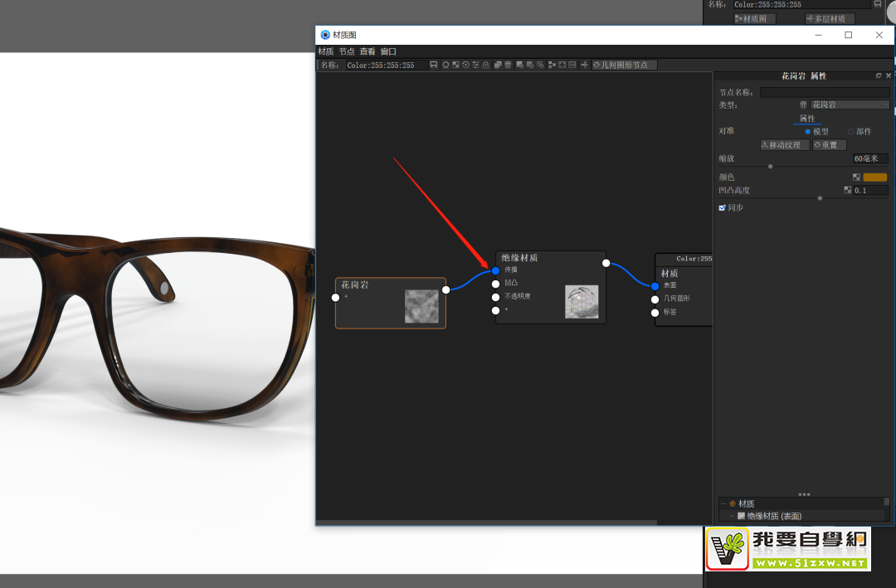This screenshot has width=896, height=588.
Task: Click the 移动纹理 button
Action: (785, 145)
